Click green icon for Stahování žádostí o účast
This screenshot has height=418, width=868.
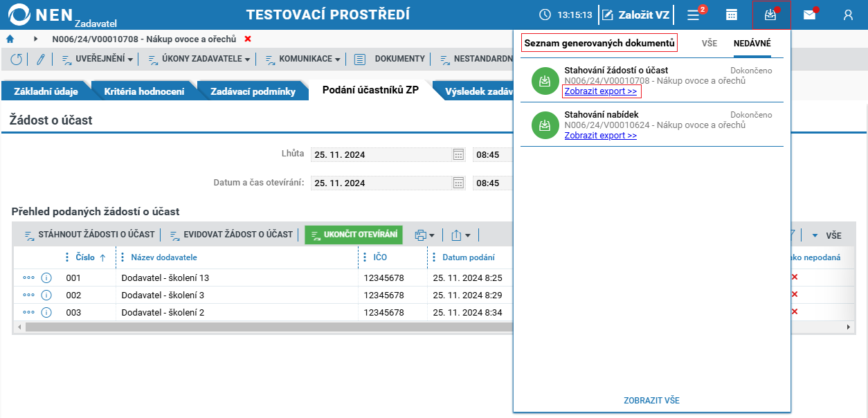click(545, 81)
